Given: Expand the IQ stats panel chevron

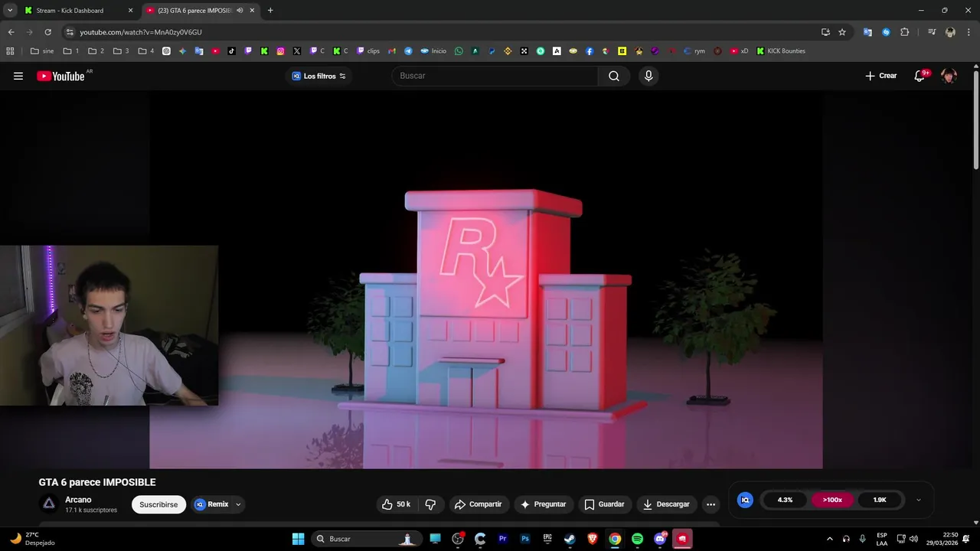Looking at the screenshot, I should 919,500.
